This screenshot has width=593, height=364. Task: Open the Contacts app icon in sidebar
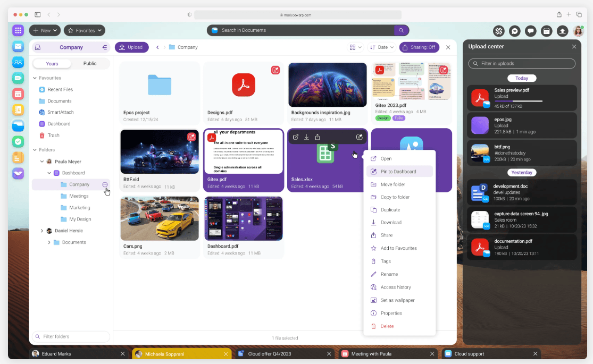click(x=18, y=62)
